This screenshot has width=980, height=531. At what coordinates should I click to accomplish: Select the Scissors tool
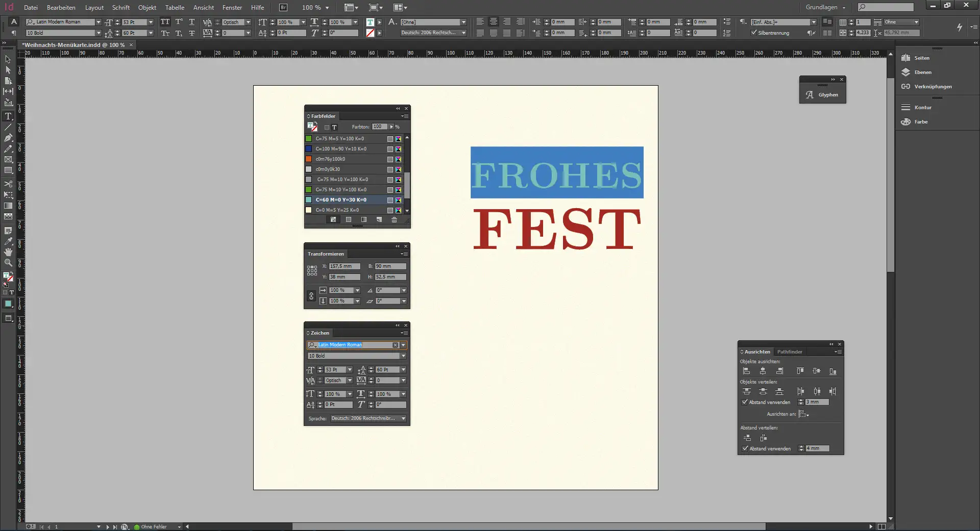click(8, 184)
